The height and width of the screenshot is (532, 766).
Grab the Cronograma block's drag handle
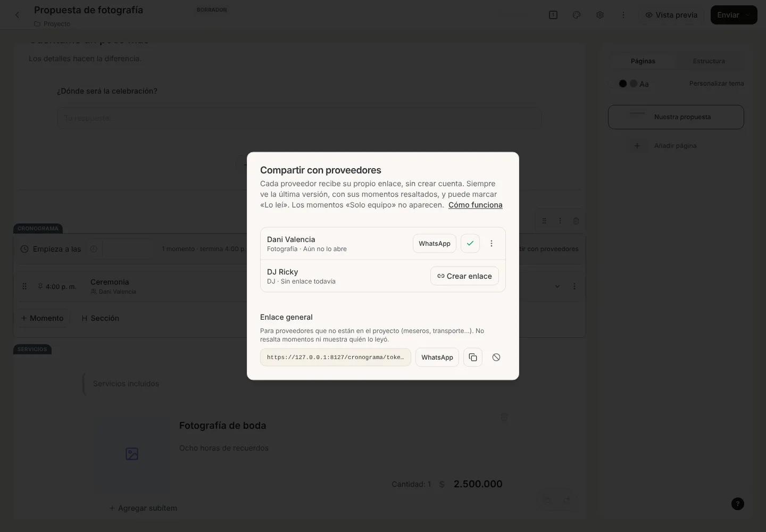544,221
